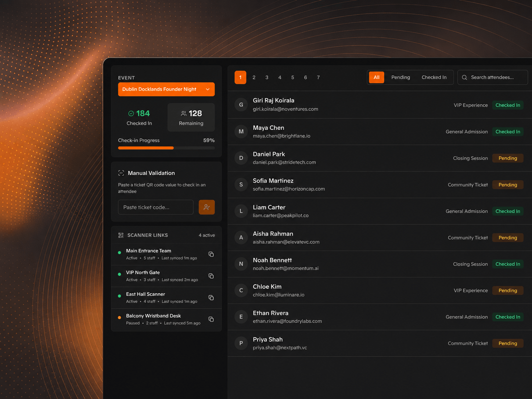Click Giri Raj Koirala's G avatar
Image resolution: width=532 pixels, height=399 pixels.
241,105
